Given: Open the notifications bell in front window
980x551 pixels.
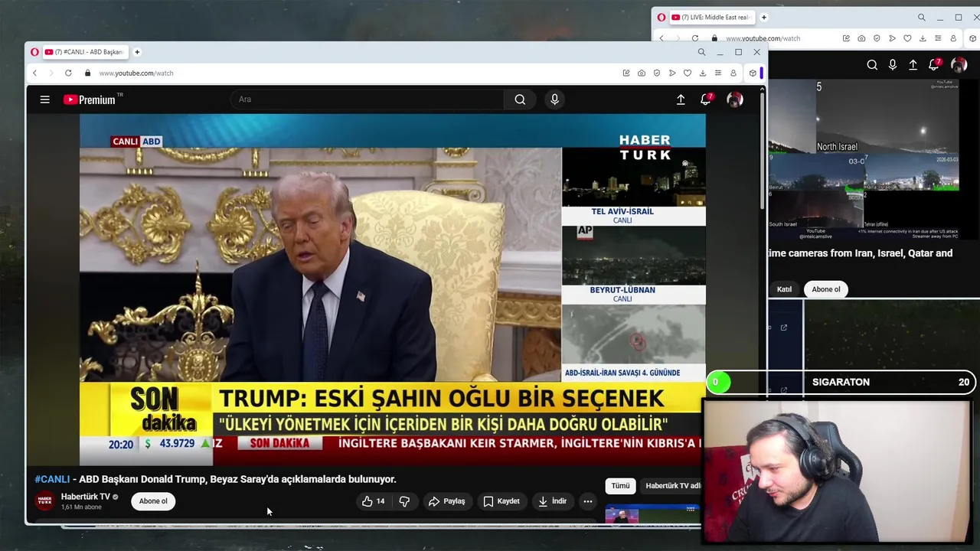Looking at the screenshot, I should tap(706, 99).
